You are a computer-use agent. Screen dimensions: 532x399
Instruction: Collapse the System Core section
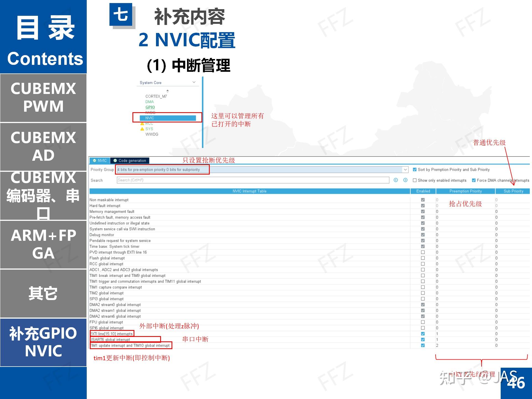point(194,82)
